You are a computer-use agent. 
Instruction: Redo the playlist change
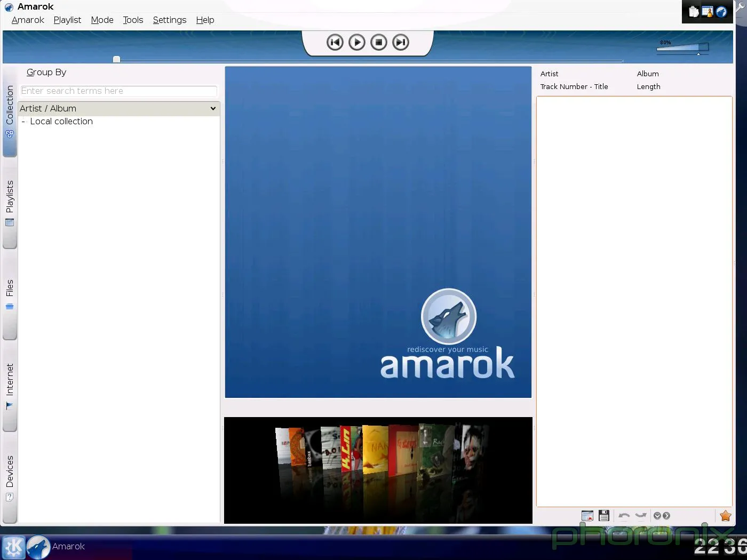(641, 516)
